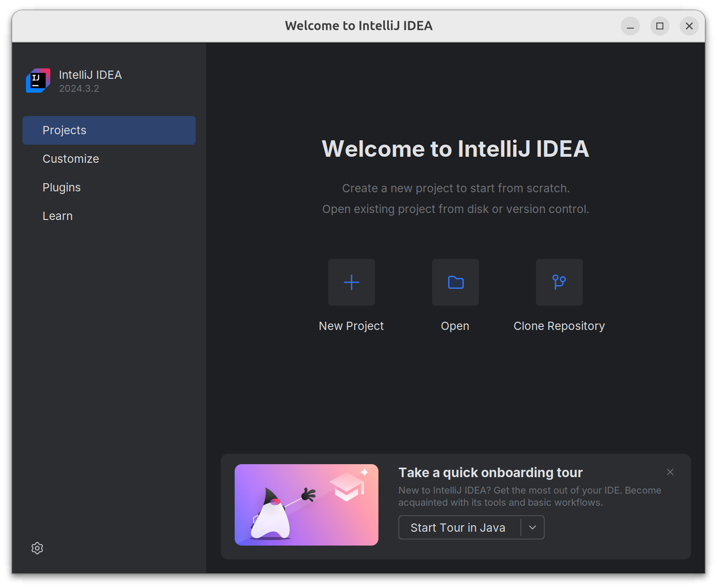Open the settings gear in the sidebar
Image resolution: width=717 pixels, height=588 pixels.
point(37,548)
